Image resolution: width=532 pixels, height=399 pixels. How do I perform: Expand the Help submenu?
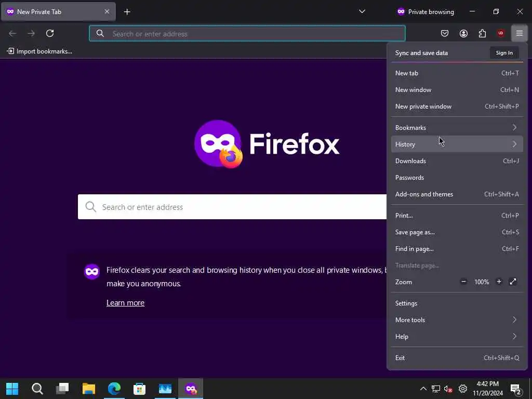tap(457, 337)
